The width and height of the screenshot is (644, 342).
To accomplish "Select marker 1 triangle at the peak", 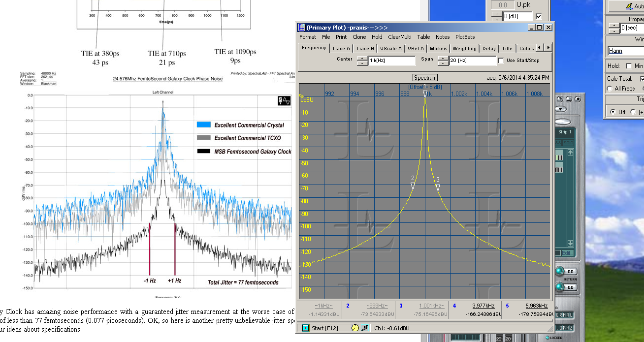I will click(425, 93).
